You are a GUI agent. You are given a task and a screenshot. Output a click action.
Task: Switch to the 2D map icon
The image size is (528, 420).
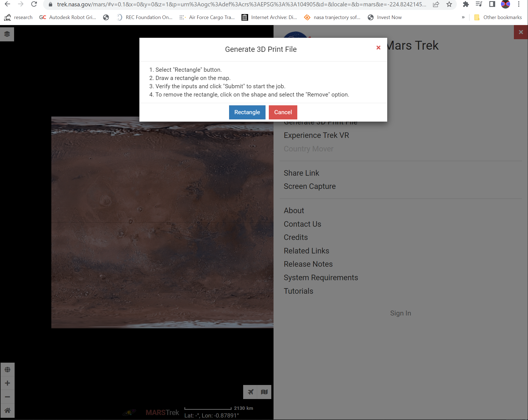tap(264, 392)
